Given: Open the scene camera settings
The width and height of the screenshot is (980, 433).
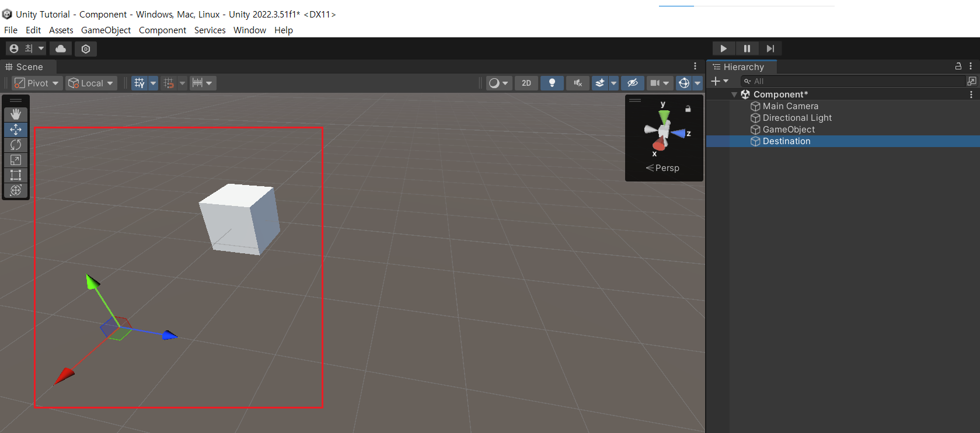Looking at the screenshot, I should (660, 83).
